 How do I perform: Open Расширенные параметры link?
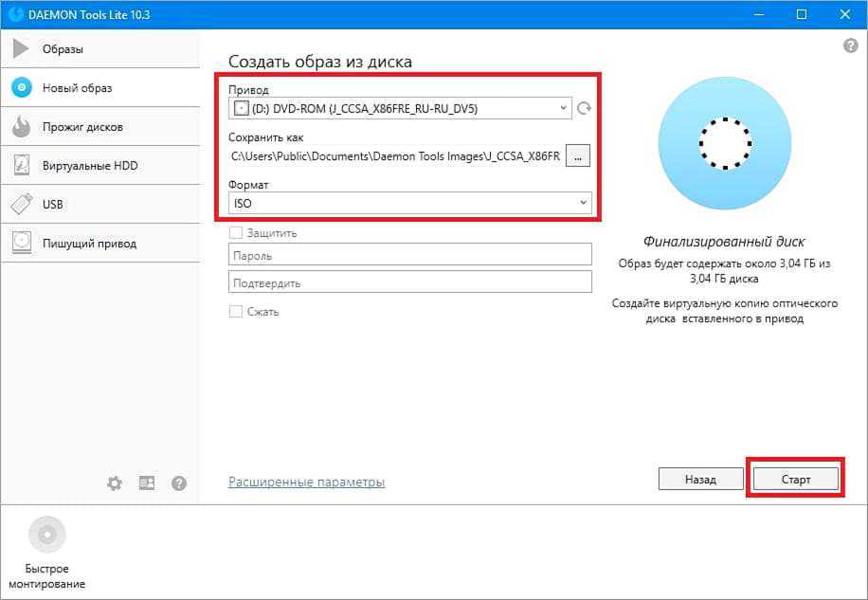pos(307,482)
